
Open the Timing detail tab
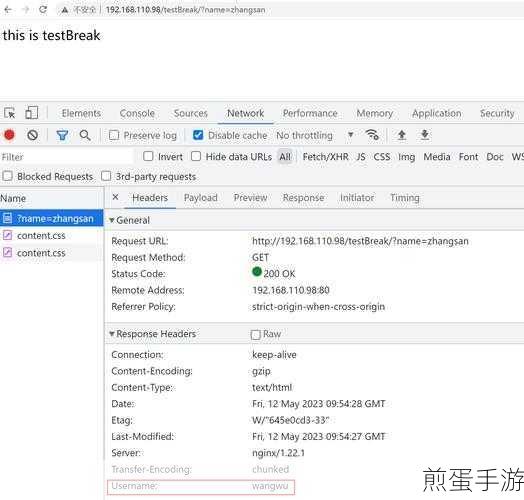pyautogui.click(x=405, y=198)
